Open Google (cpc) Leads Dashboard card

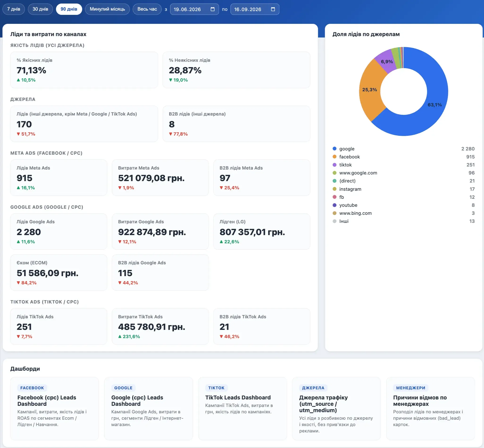point(148,408)
